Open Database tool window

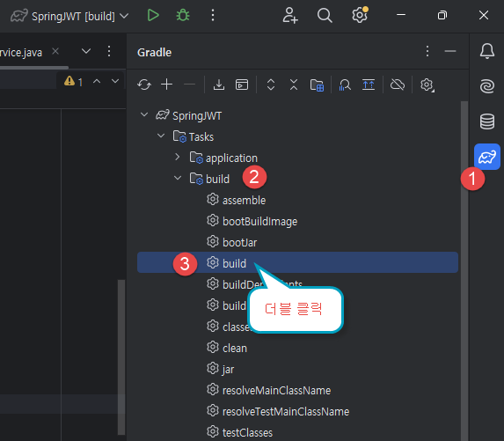[487, 121]
